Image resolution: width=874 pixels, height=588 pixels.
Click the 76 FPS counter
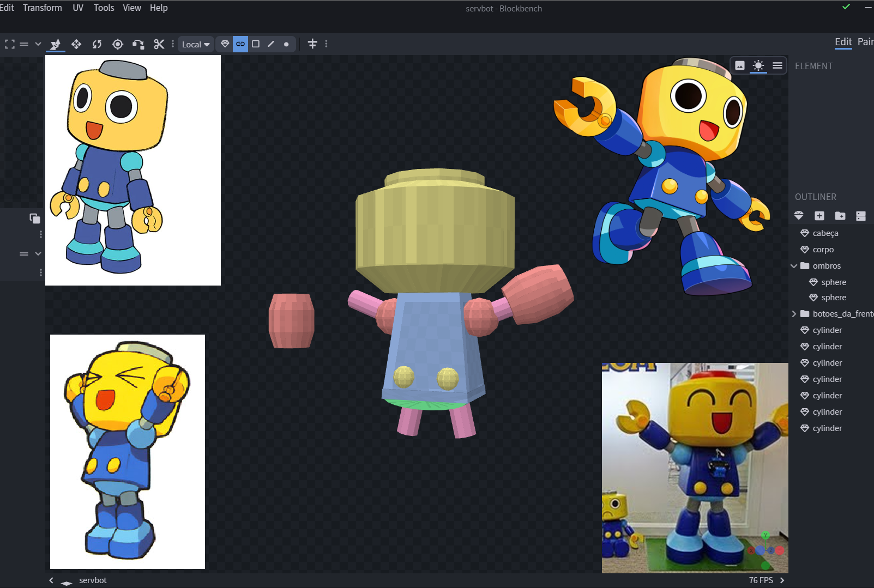pos(761,580)
